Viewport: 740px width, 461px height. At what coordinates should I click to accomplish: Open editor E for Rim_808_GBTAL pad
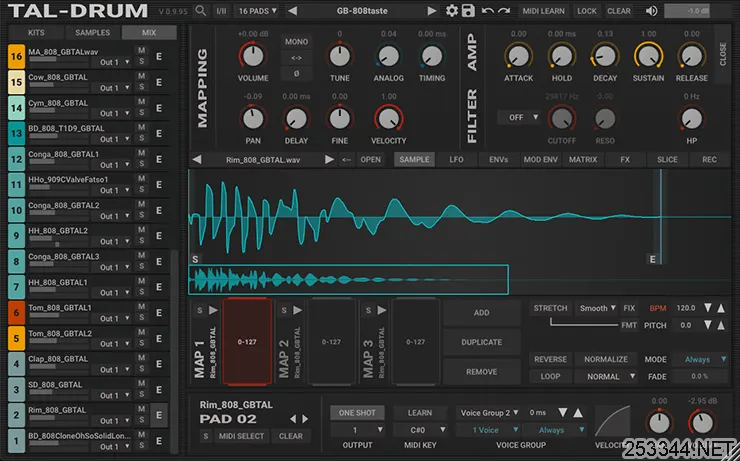pos(159,415)
